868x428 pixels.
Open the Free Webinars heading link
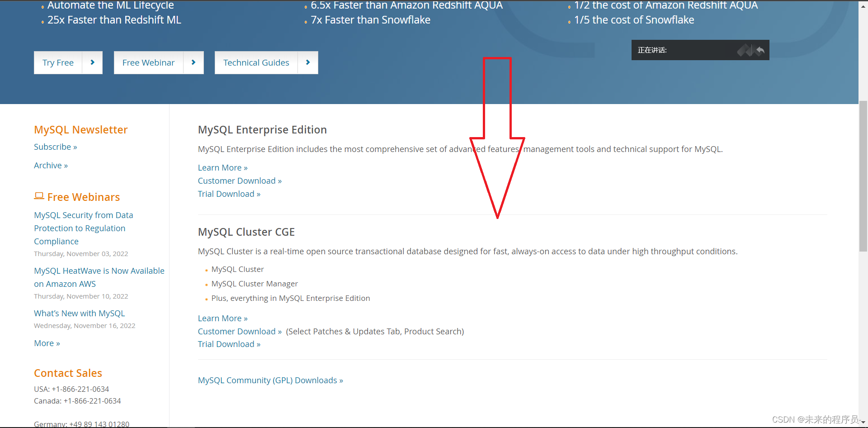pyautogui.click(x=84, y=197)
